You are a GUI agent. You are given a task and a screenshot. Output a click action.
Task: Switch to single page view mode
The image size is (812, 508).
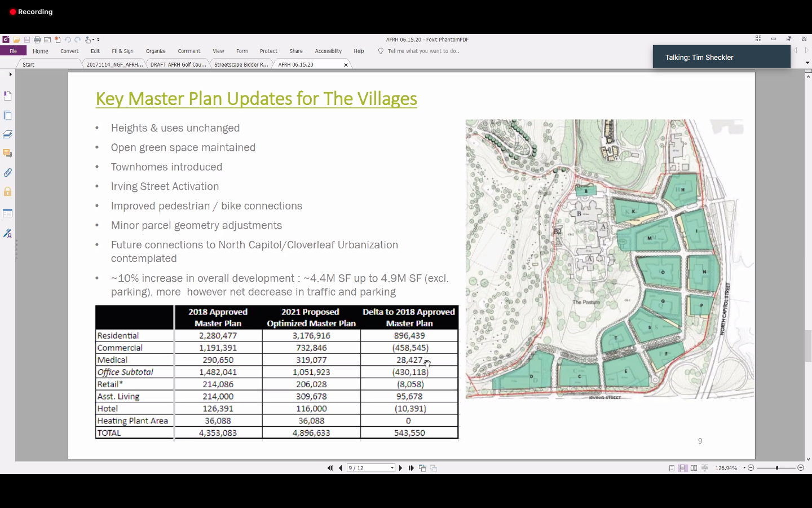tap(672, 468)
